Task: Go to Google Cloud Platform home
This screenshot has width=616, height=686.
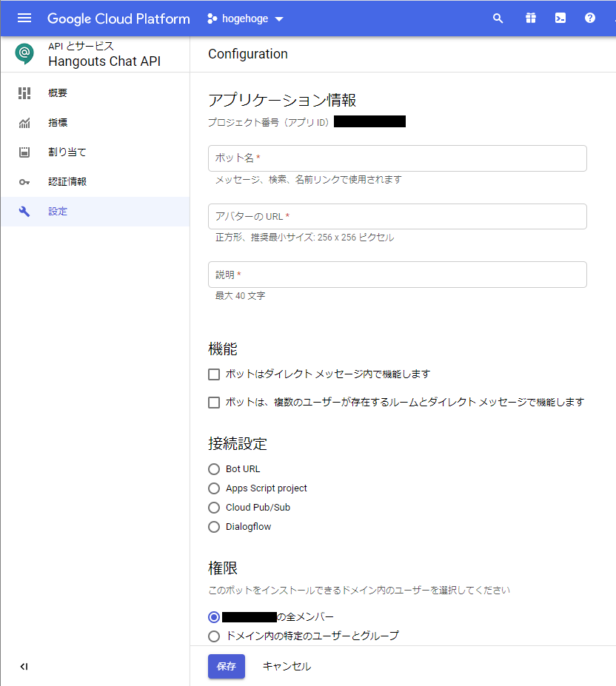Action: (118, 19)
